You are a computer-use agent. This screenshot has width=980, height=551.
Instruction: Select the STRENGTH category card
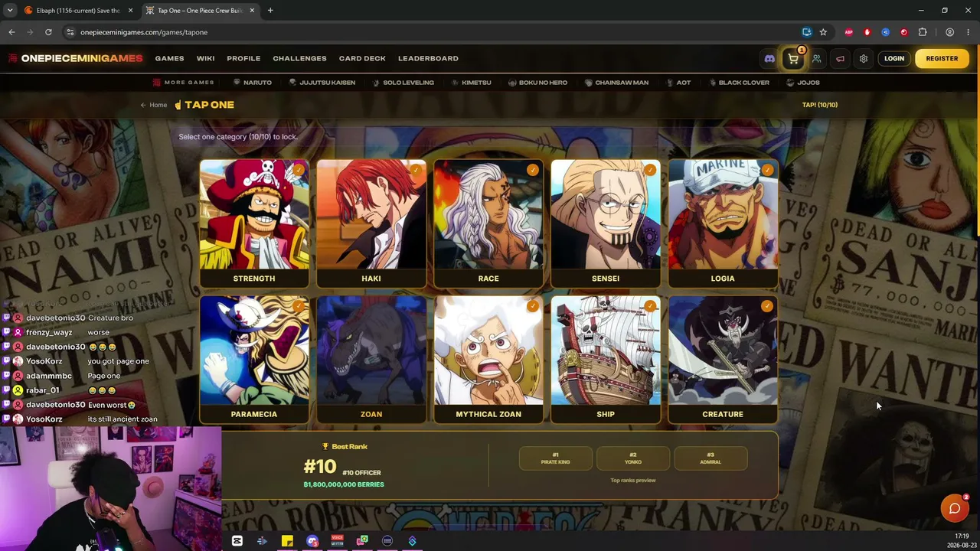(x=254, y=223)
